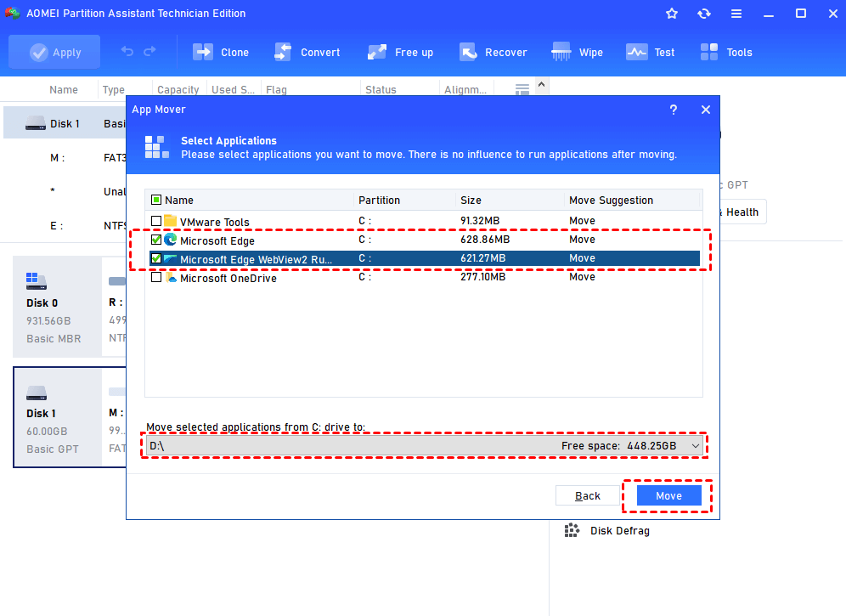Click the Move button
846x616 pixels.
click(x=669, y=495)
